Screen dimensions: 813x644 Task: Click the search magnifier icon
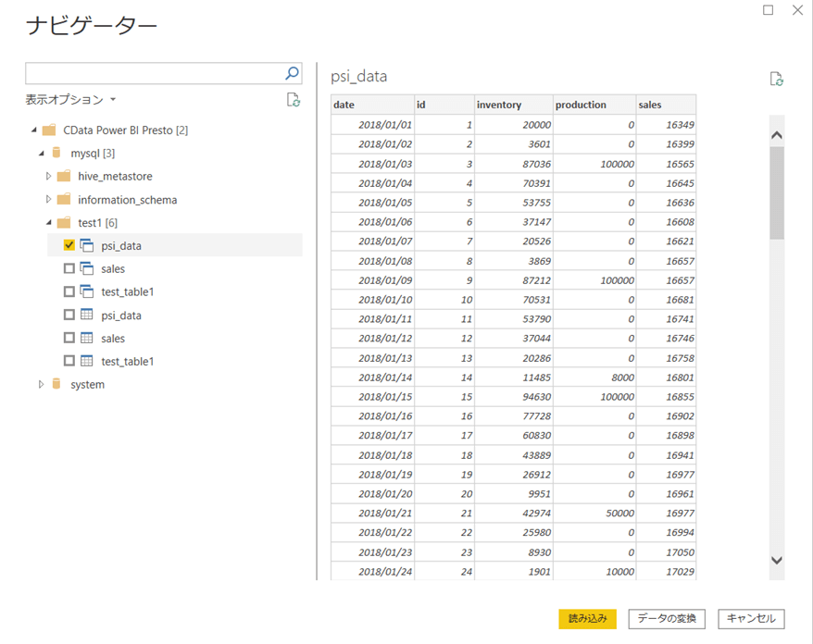pos(292,73)
